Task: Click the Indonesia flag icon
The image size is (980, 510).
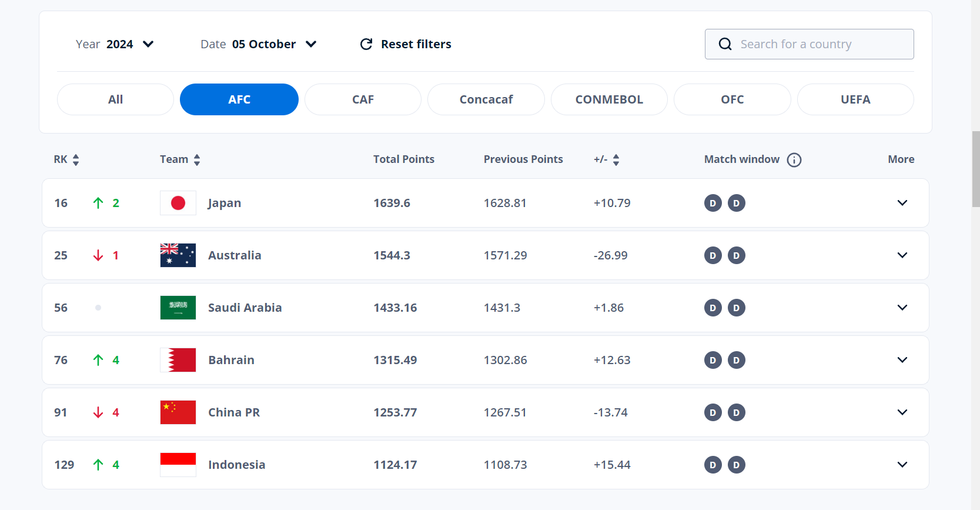Action: coord(178,465)
